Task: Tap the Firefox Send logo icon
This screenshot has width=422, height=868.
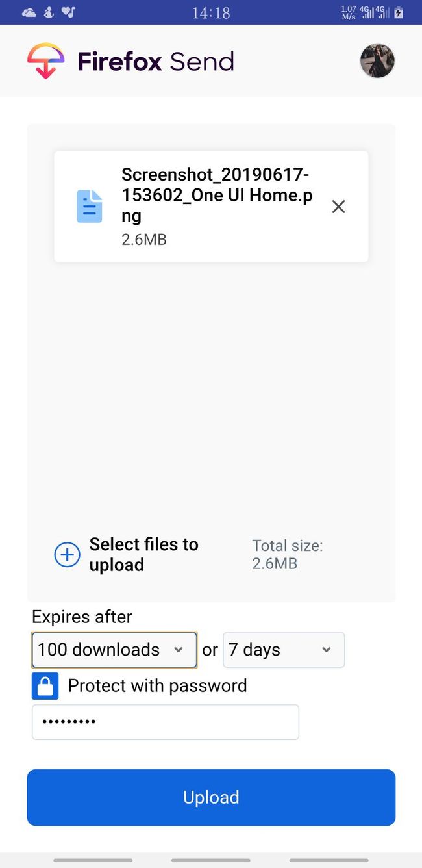Action: [46, 61]
